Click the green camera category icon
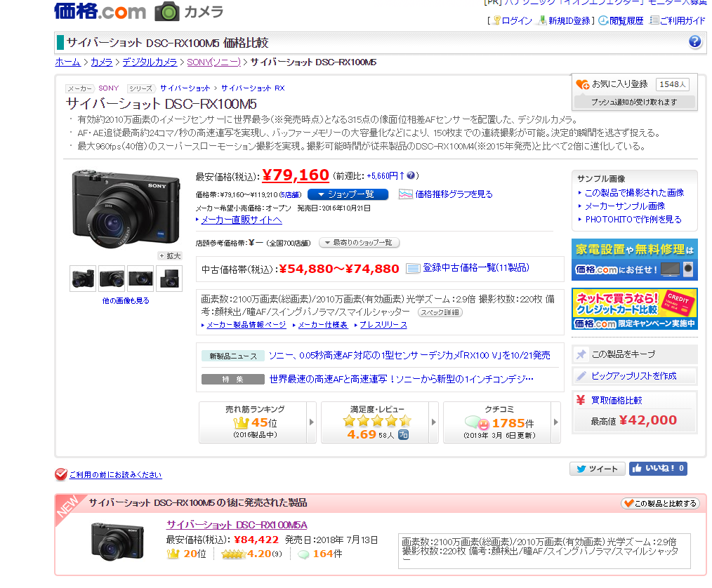 tap(167, 11)
